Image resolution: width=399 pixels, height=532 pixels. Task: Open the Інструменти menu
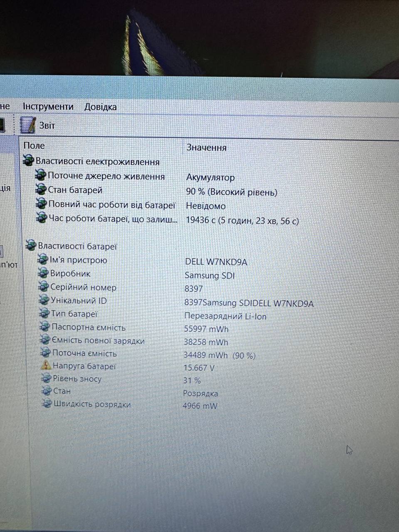tap(48, 106)
